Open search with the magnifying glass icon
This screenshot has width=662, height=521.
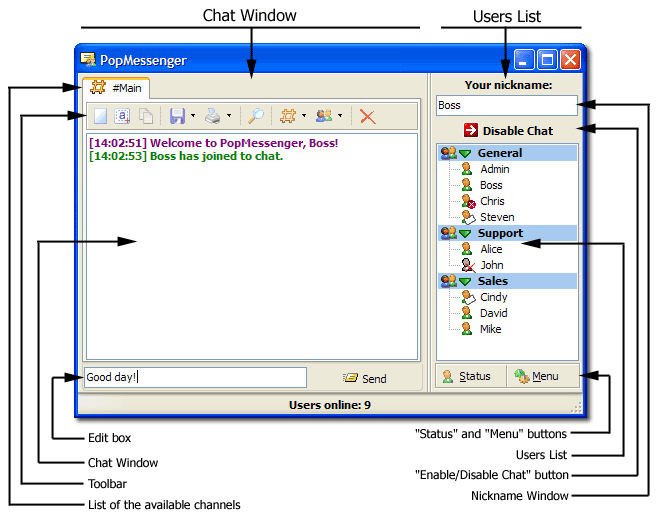[x=255, y=116]
